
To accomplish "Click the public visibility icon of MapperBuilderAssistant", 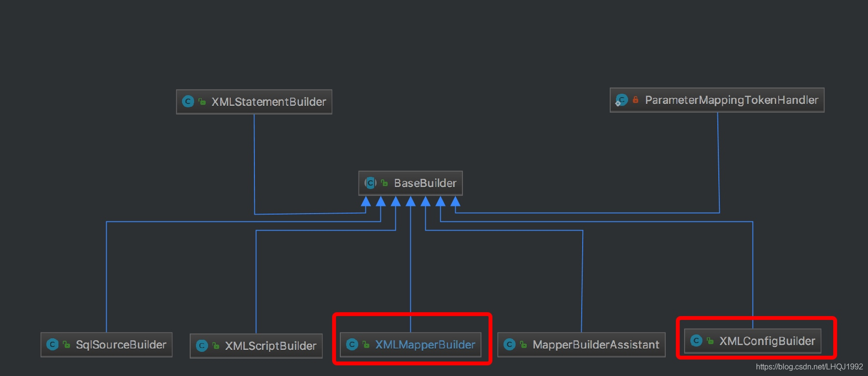I will [x=523, y=345].
